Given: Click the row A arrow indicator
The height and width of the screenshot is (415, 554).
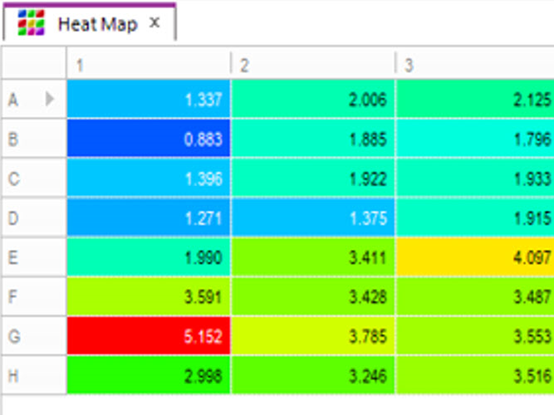Looking at the screenshot, I should point(50,99).
